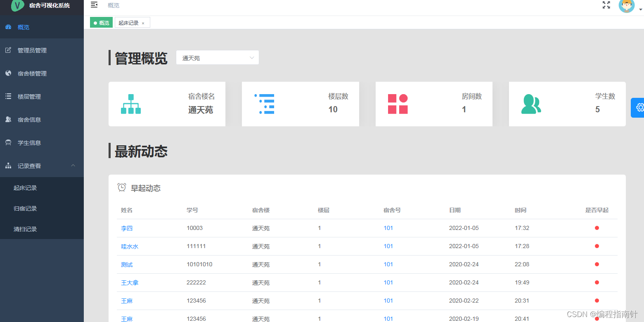
Task: Click the 宿舍可视化系统 title
Action: tap(50, 5)
